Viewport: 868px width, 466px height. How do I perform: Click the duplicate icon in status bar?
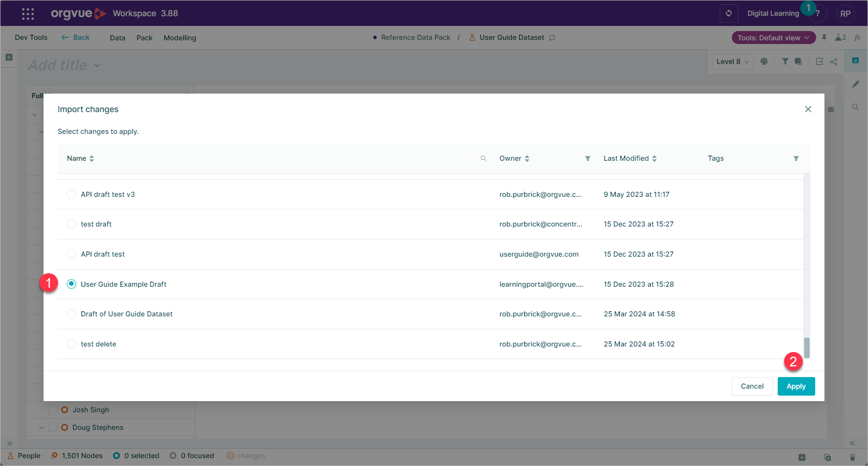pos(827,457)
